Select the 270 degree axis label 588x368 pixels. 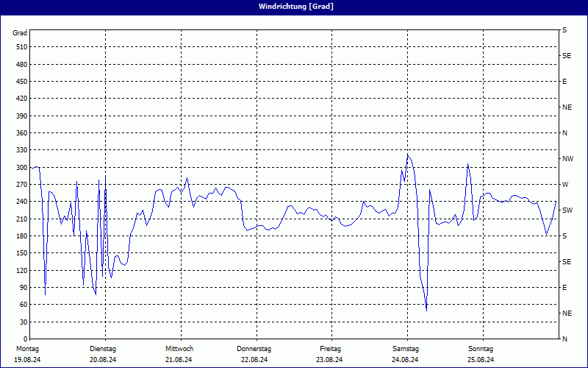coord(22,185)
